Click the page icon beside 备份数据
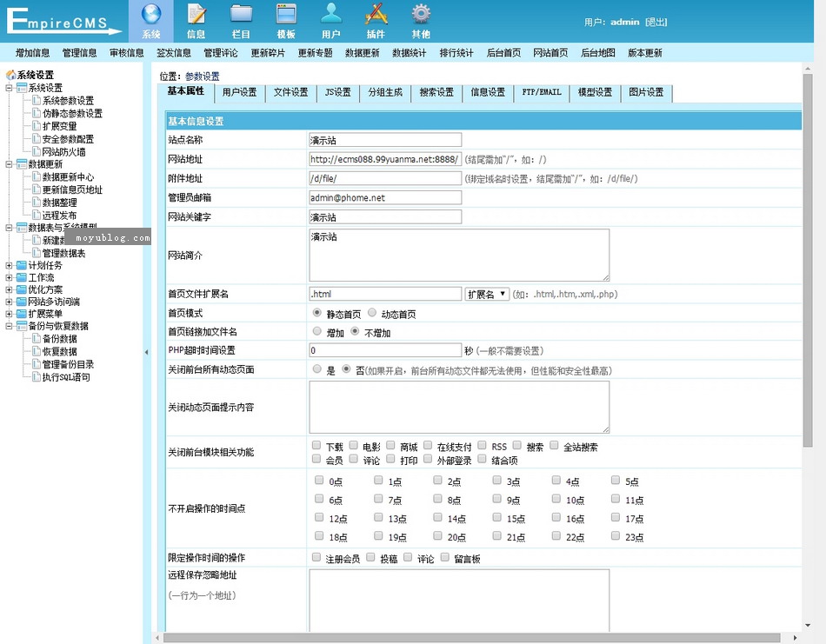 [37, 338]
